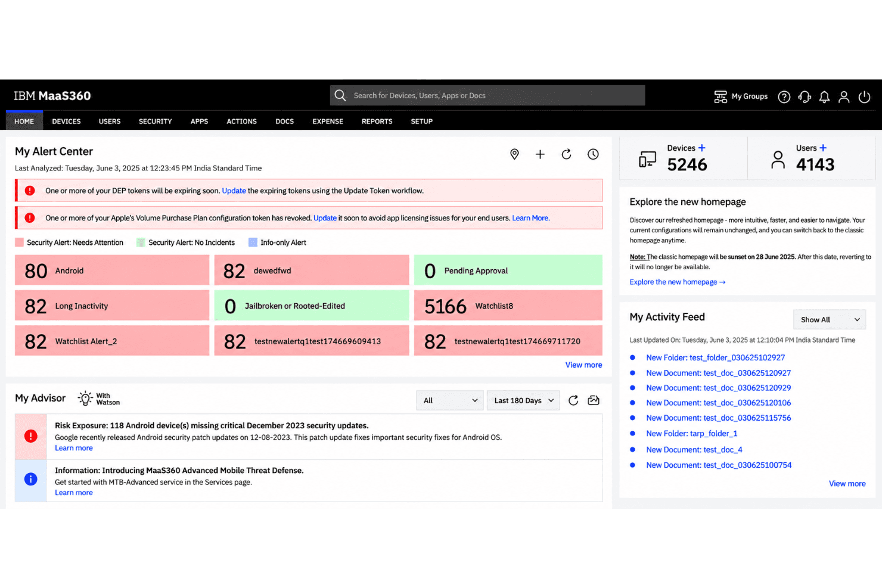Click View more under Activity Feed

pyautogui.click(x=847, y=484)
